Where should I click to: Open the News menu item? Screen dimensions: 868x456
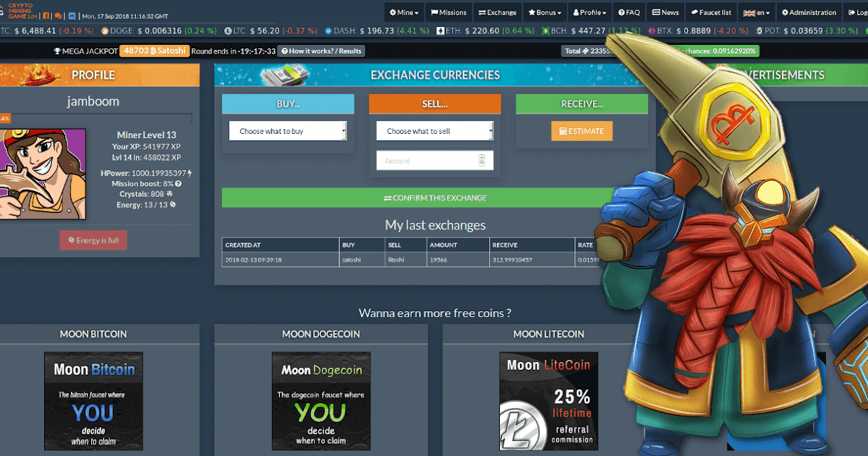click(x=665, y=12)
